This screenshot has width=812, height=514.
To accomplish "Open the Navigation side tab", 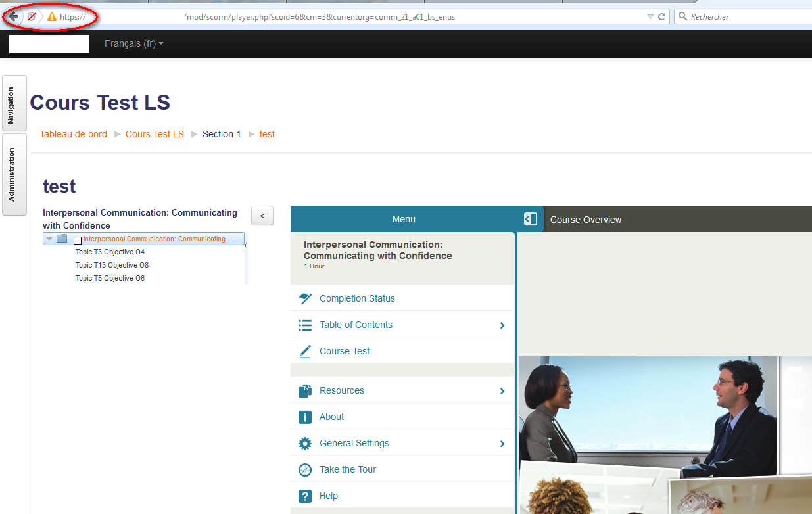I will click(x=14, y=104).
